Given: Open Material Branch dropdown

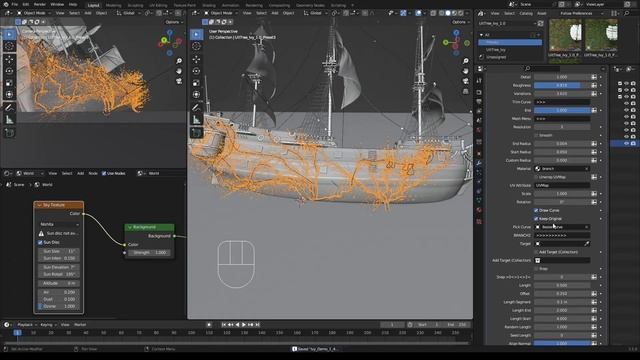Looking at the screenshot, I should (562, 169).
